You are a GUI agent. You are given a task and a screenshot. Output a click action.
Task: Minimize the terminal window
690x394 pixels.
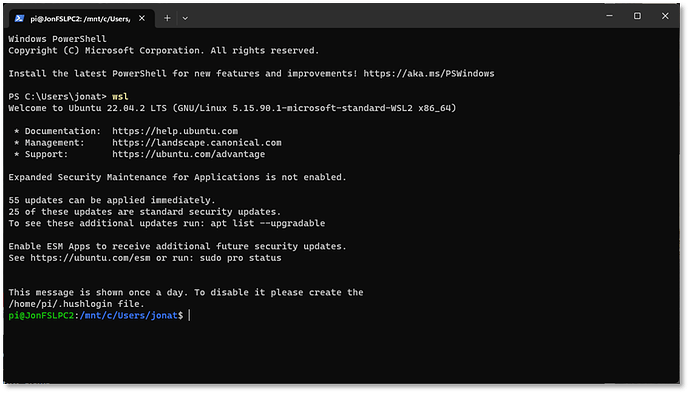[x=609, y=16]
